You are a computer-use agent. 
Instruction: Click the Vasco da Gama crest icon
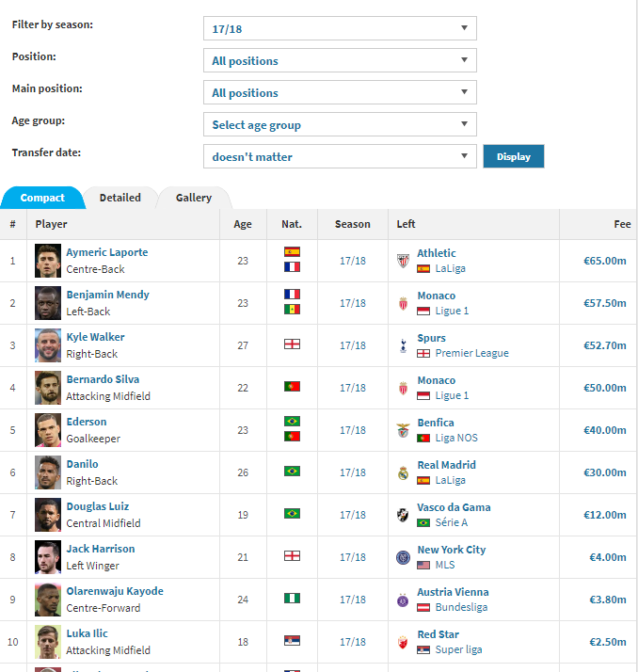click(403, 515)
